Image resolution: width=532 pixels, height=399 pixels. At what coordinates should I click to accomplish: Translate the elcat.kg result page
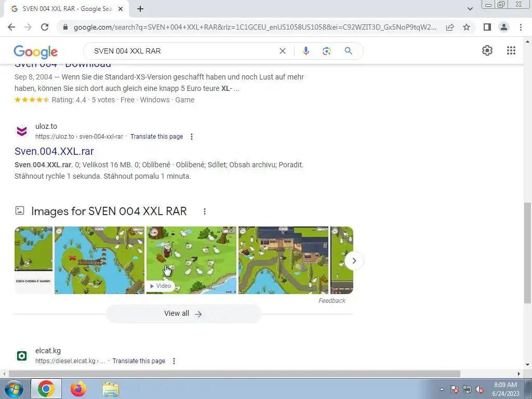click(x=139, y=361)
